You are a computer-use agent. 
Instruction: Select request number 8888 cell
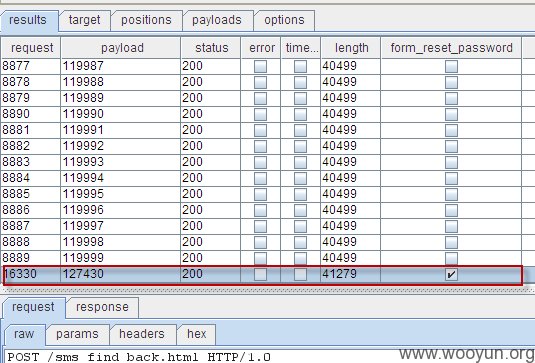(31, 242)
